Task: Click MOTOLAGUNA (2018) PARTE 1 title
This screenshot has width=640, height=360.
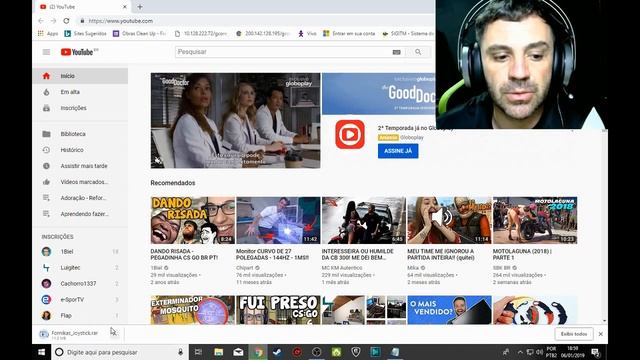Action: click(522, 254)
